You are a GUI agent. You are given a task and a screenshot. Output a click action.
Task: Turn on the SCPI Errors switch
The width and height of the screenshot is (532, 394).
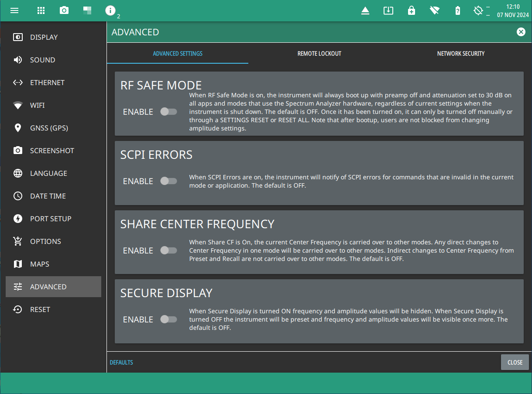click(168, 181)
